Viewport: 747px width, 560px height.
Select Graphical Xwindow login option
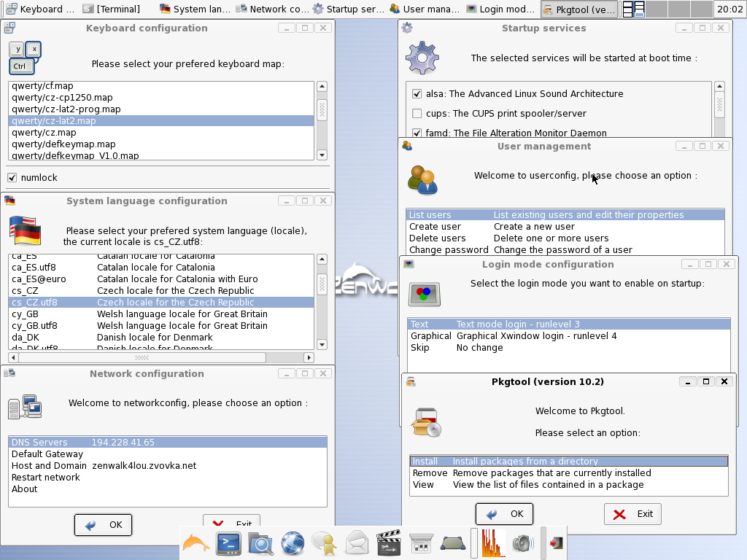point(535,336)
